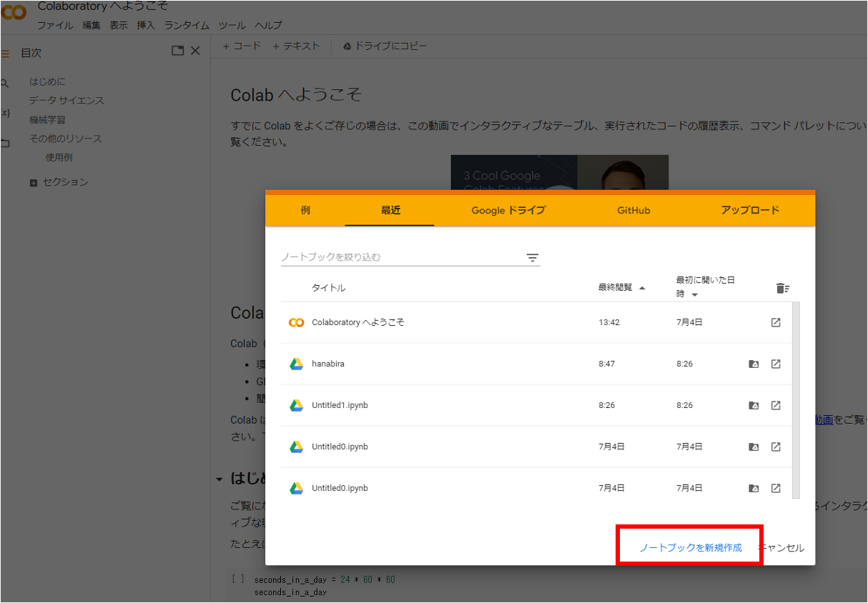This screenshot has height=603, width=868.
Task: Sort by 最終閲覧 column arrow
Action: coord(642,288)
